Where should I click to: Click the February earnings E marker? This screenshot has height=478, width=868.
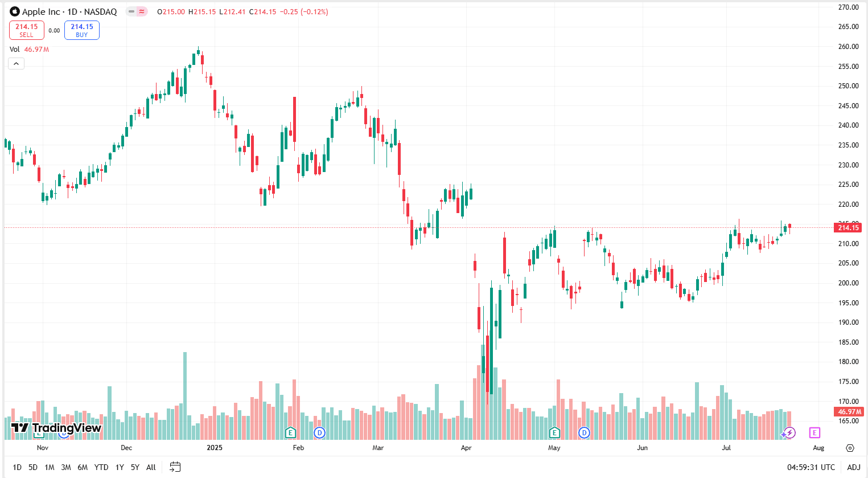click(x=291, y=432)
